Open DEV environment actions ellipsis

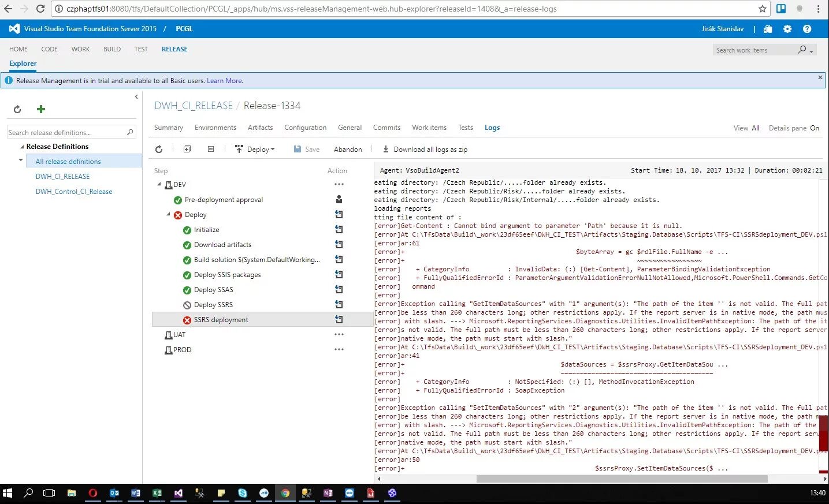(x=339, y=184)
